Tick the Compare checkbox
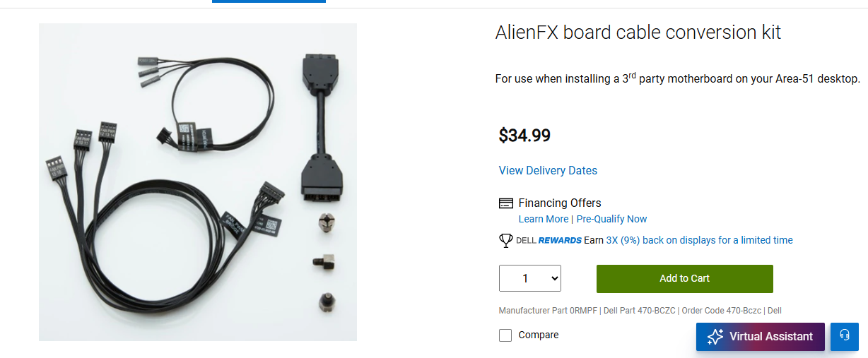The image size is (868, 358). point(505,335)
